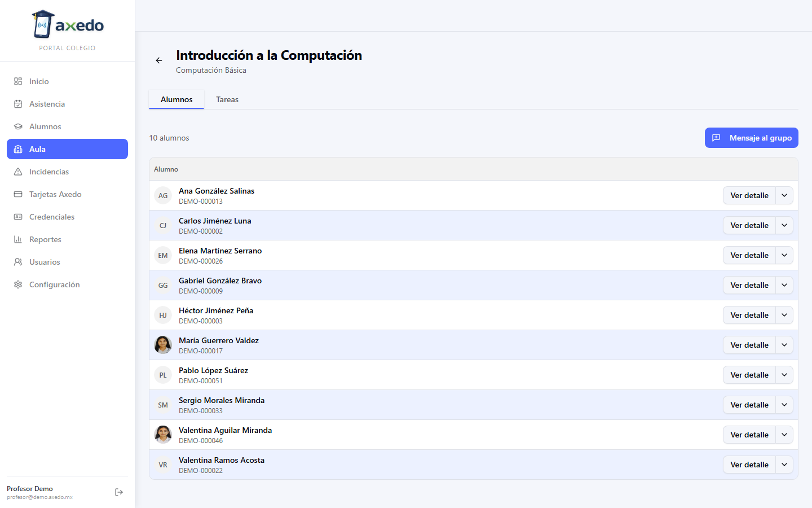Expand chevron for Elena Martínez Serrano
812x508 pixels.
point(784,255)
